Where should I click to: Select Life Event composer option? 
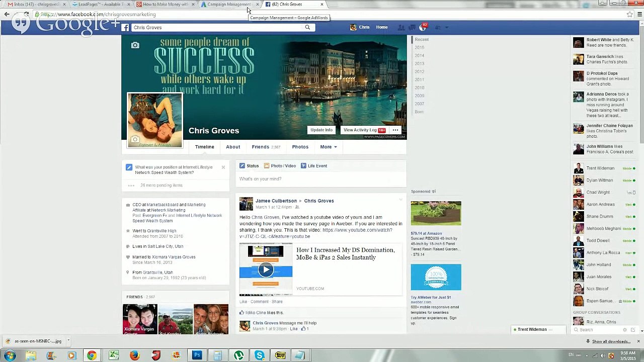click(314, 166)
